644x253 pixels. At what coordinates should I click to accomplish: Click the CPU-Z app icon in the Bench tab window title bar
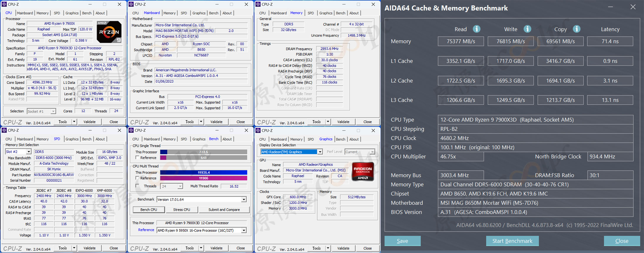(x=131, y=130)
